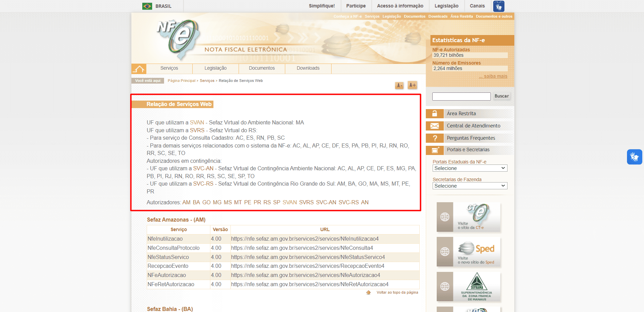
Task: Select the NFeAutorizacao4 URL text
Action: (x=306, y=275)
